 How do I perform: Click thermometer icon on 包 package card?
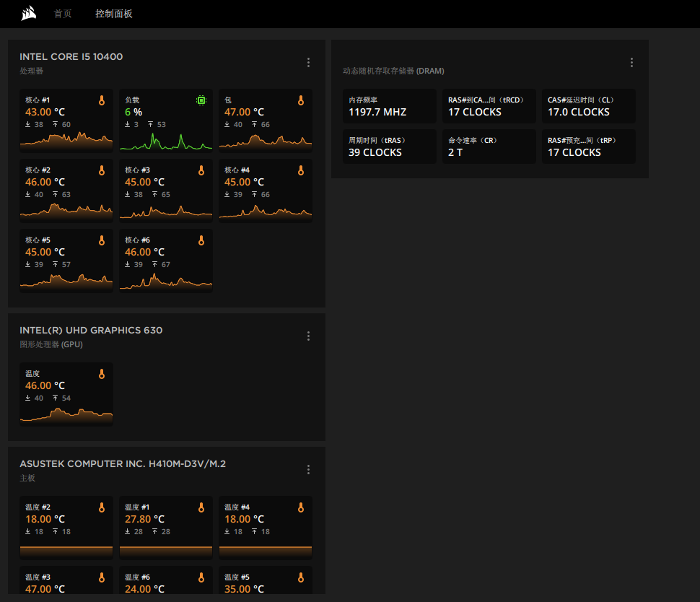[301, 101]
